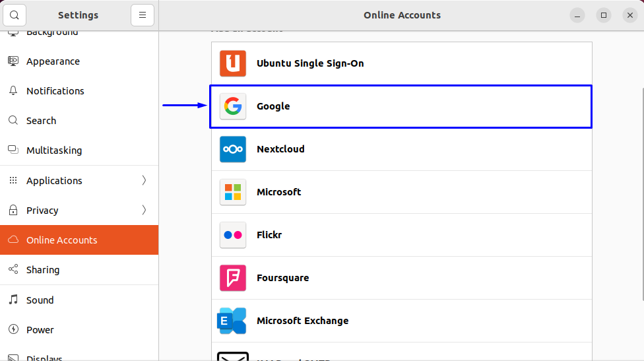
Task: Switch to the Sound settings panel
Action: 79,300
